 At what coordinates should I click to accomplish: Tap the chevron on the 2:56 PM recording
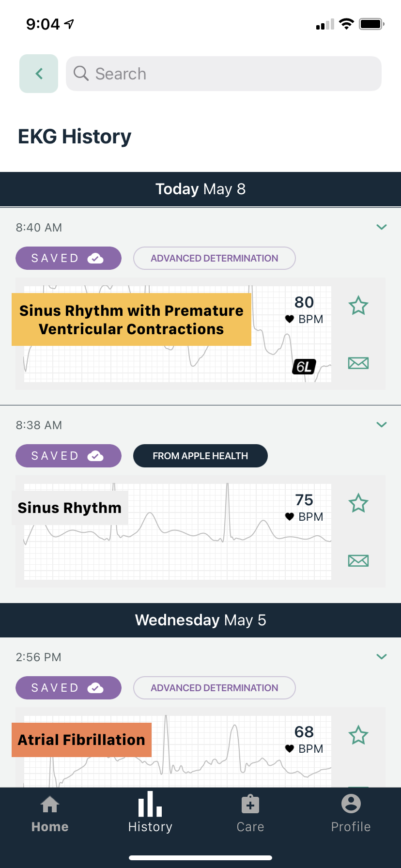coord(382,656)
